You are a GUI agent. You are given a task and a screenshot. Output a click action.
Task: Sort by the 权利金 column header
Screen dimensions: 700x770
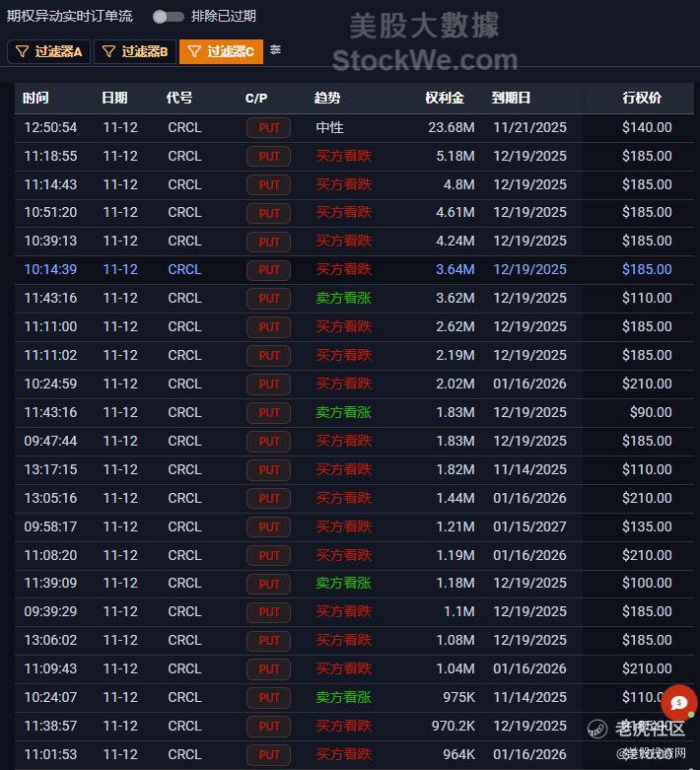(445, 98)
